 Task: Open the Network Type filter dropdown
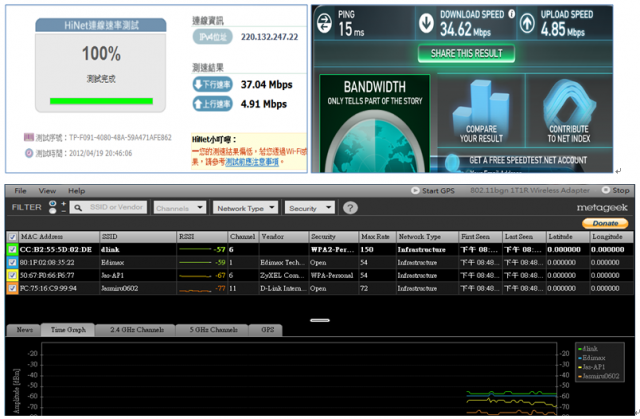(x=245, y=208)
